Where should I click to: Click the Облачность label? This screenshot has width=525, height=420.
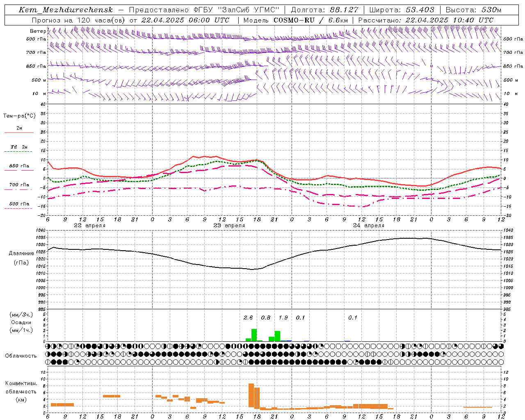[21, 356]
